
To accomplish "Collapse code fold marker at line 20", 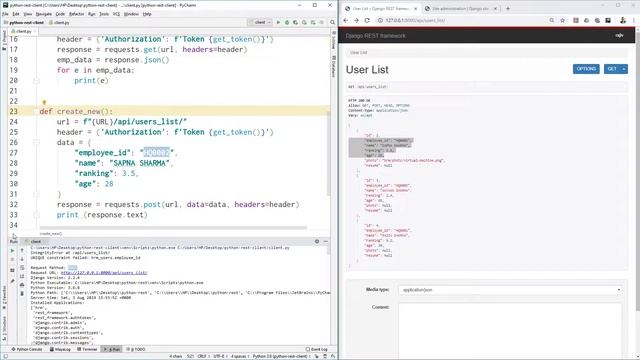I will click(36, 81).
